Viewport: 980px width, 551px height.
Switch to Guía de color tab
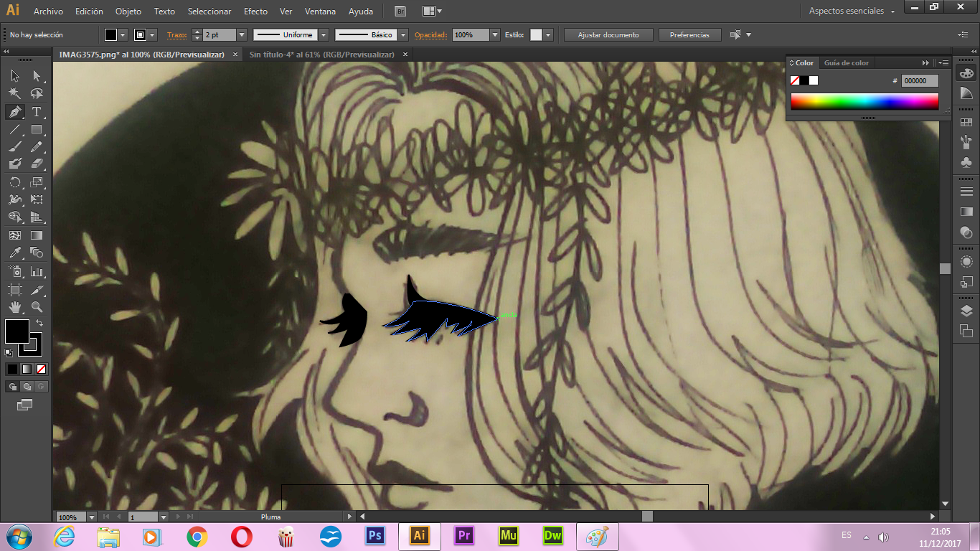846,63
